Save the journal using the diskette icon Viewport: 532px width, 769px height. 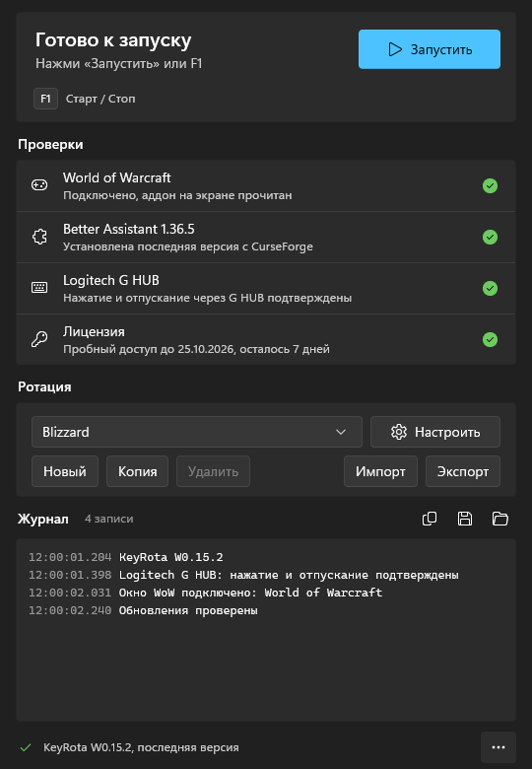point(465,519)
